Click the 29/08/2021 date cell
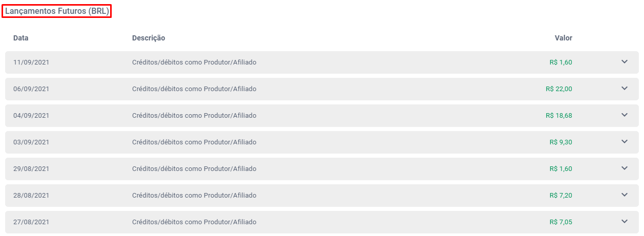The width and height of the screenshot is (644, 236). (x=31, y=169)
